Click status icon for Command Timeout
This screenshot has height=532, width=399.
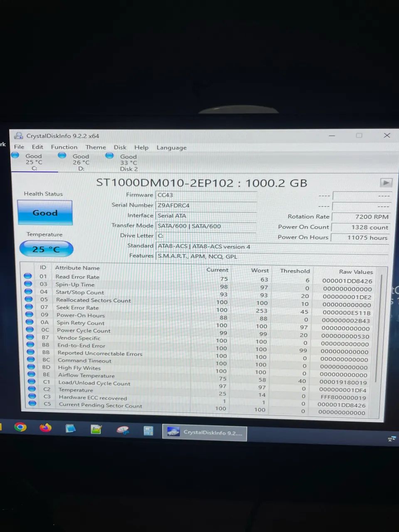[x=31, y=359]
